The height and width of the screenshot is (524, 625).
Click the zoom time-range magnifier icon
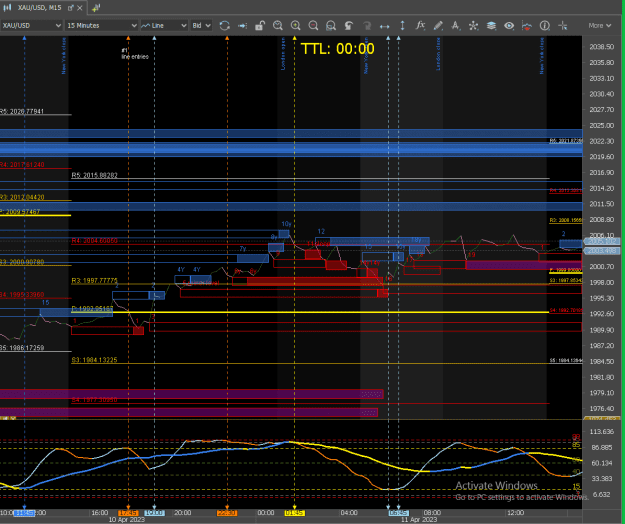[x=278, y=26]
